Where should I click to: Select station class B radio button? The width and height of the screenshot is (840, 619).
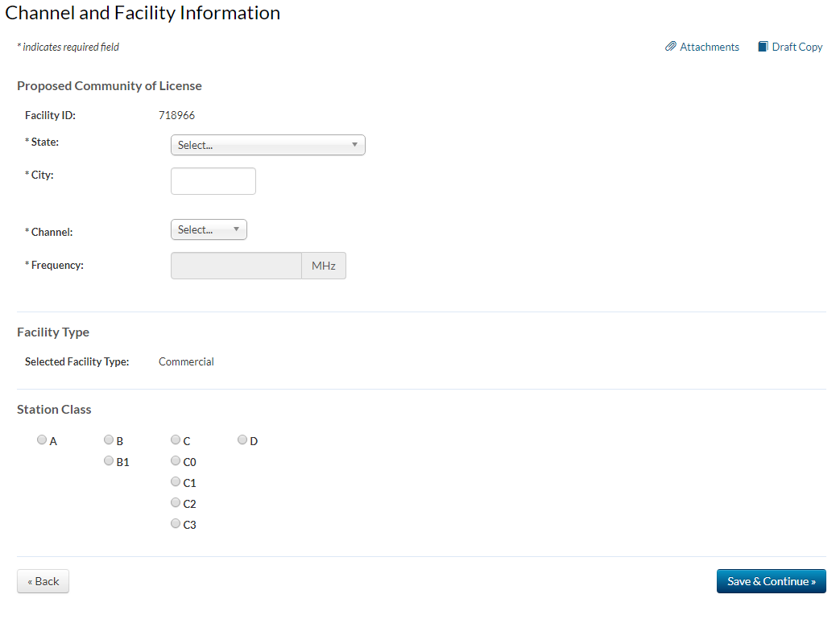tap(108, 440)
